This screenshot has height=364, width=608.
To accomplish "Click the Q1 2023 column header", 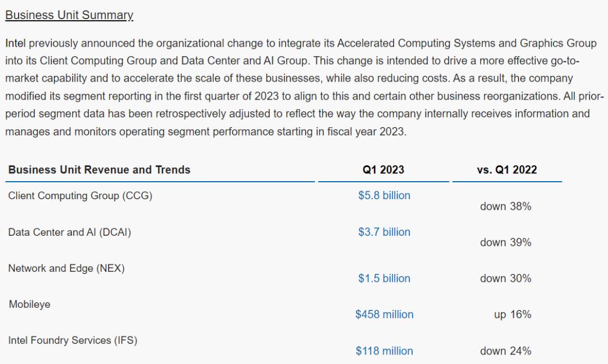I will [x=383, y=170].
